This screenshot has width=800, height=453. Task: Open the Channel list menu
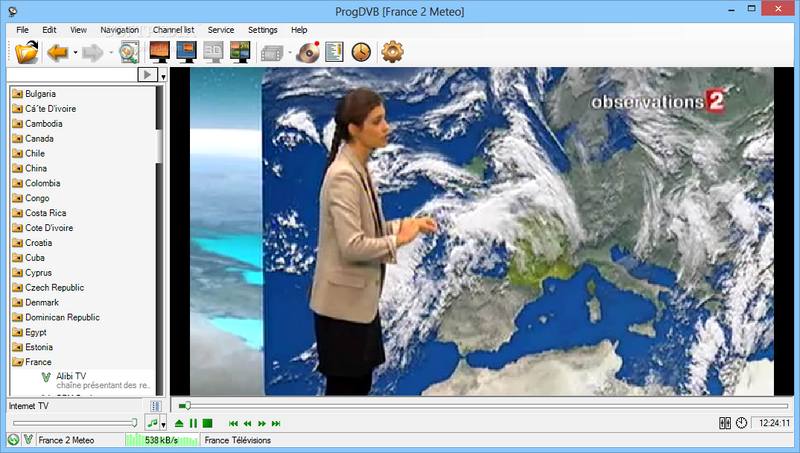(x=173, y=30)
